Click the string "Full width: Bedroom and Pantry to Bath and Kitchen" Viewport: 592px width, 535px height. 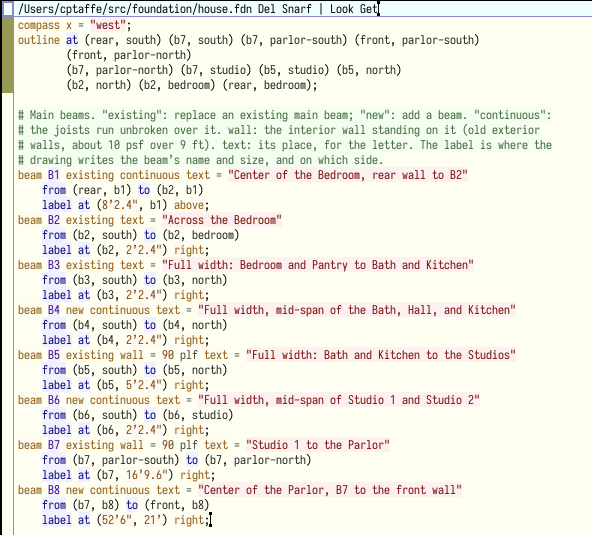coord(318,265)
